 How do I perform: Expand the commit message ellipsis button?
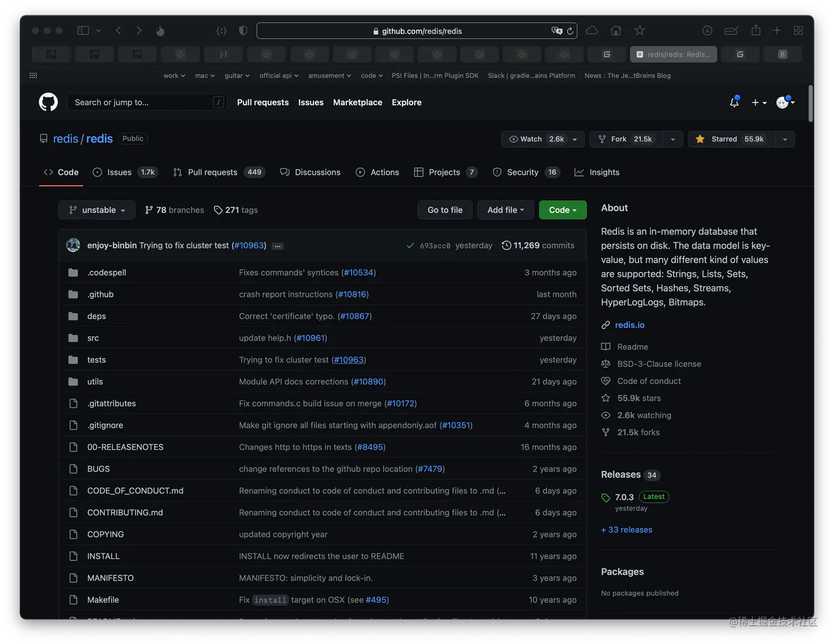(277, 246)
